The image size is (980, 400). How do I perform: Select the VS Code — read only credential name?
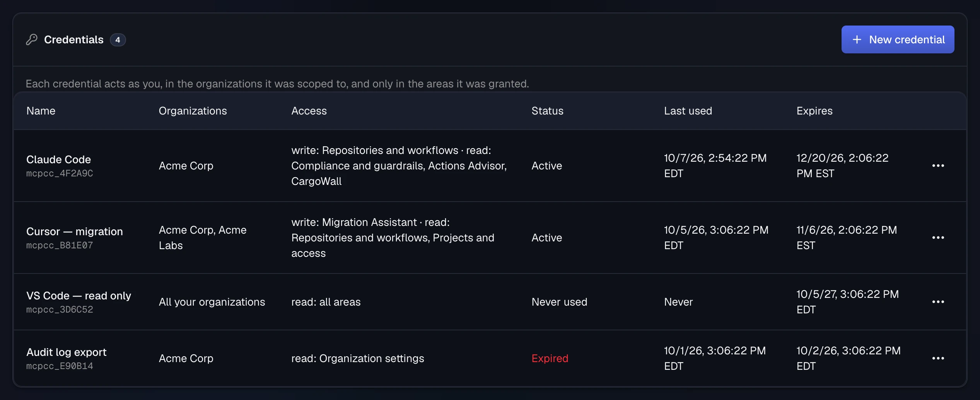pyautogui.click(x=79, y=296)
